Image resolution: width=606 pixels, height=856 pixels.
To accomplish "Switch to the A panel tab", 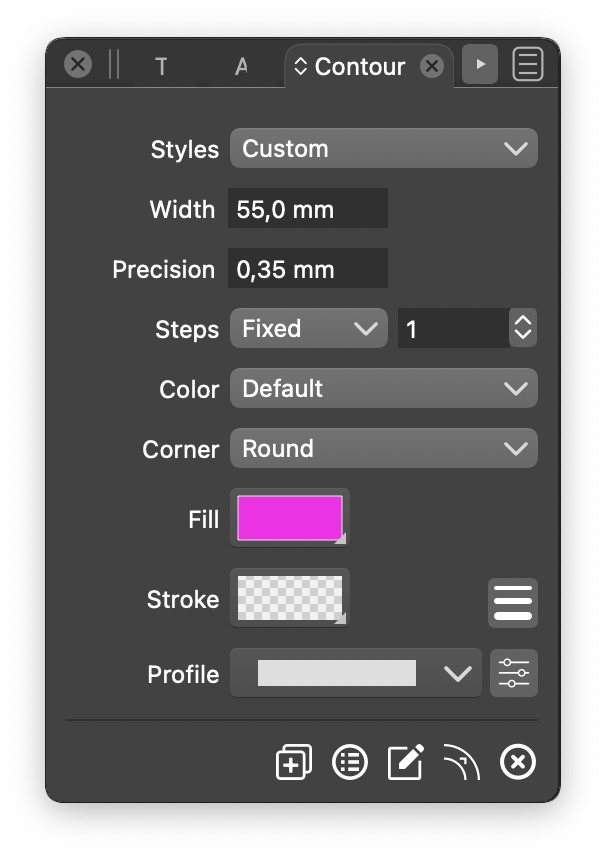I will click(x=241, y=67).
